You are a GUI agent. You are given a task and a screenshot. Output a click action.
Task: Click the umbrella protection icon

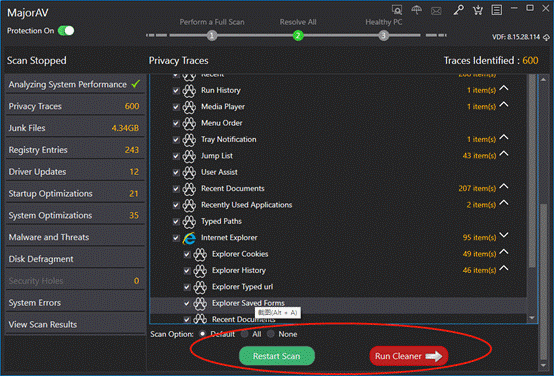point(417,10)
